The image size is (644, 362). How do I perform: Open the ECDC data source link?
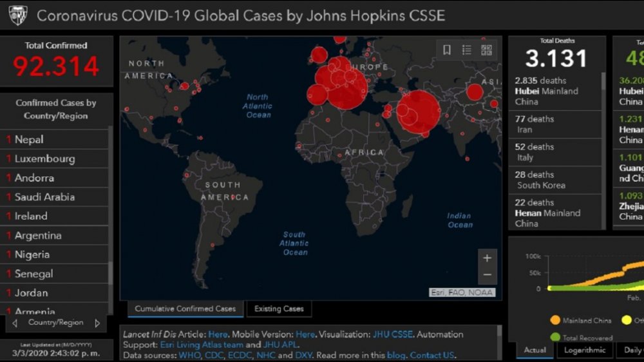point(240,355)
